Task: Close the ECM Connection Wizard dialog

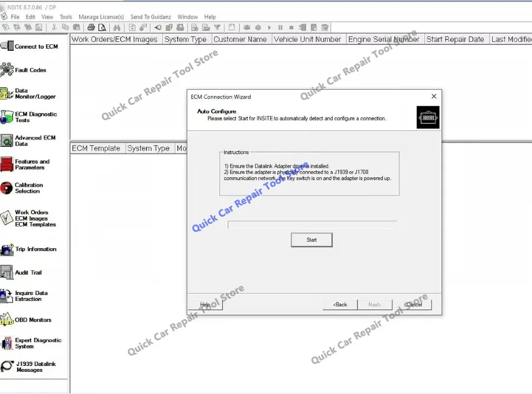Action: coord(434,97)
